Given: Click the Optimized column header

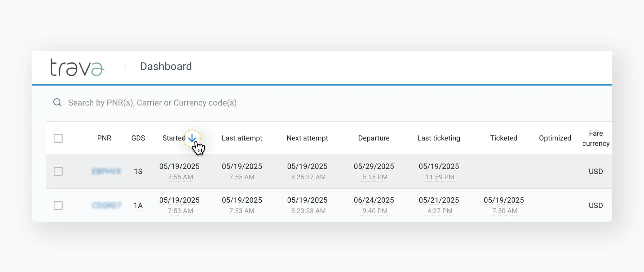Looking at the screenshot, I should click(x=555, y=138).
